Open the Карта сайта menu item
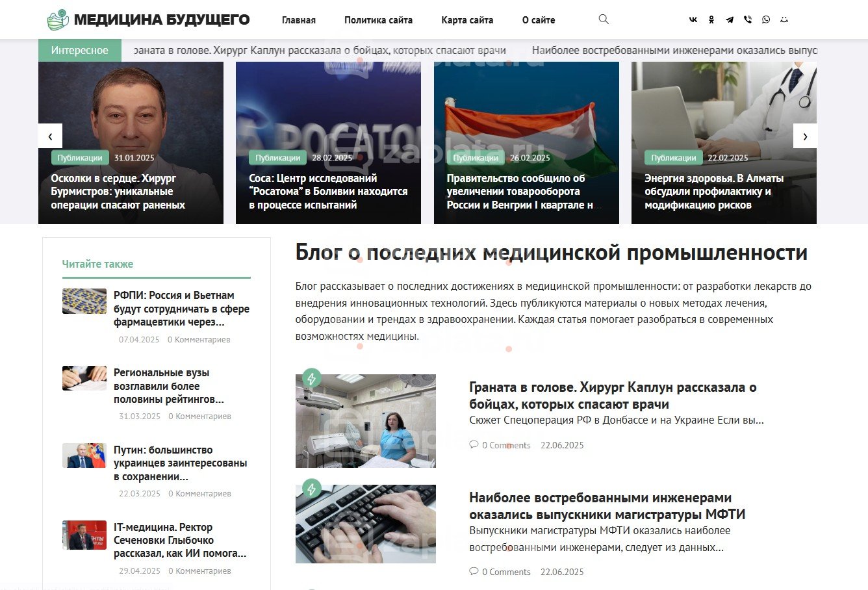This screenshot has height=590, width=868. tap(467, 20)
